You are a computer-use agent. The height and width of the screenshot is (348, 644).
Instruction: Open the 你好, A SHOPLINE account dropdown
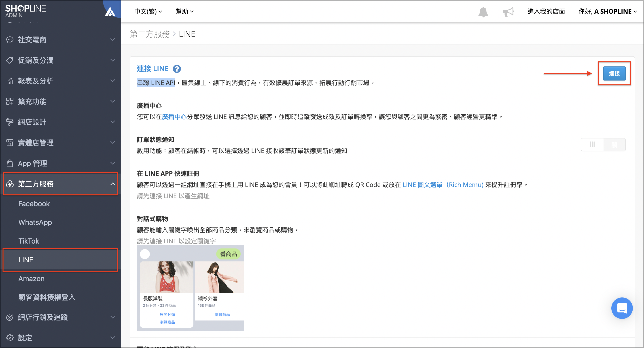[608, 11]
